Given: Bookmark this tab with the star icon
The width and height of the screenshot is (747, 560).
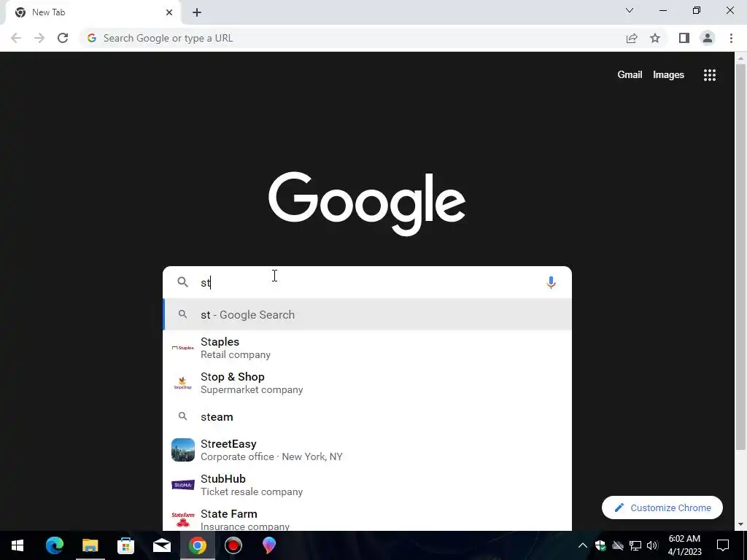Looking at the screenshot, I should (x=655, y=38).
